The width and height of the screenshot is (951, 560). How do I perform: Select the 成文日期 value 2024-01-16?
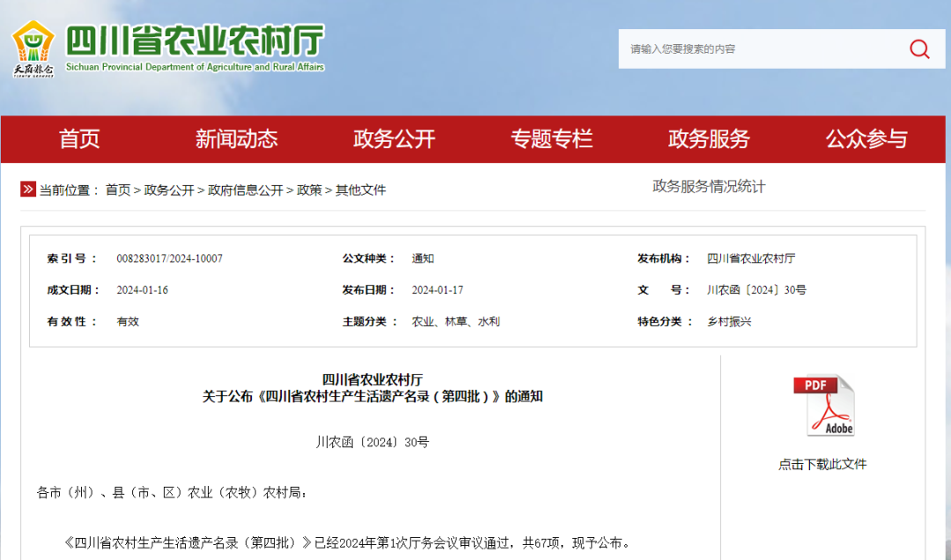click(143, 290)
